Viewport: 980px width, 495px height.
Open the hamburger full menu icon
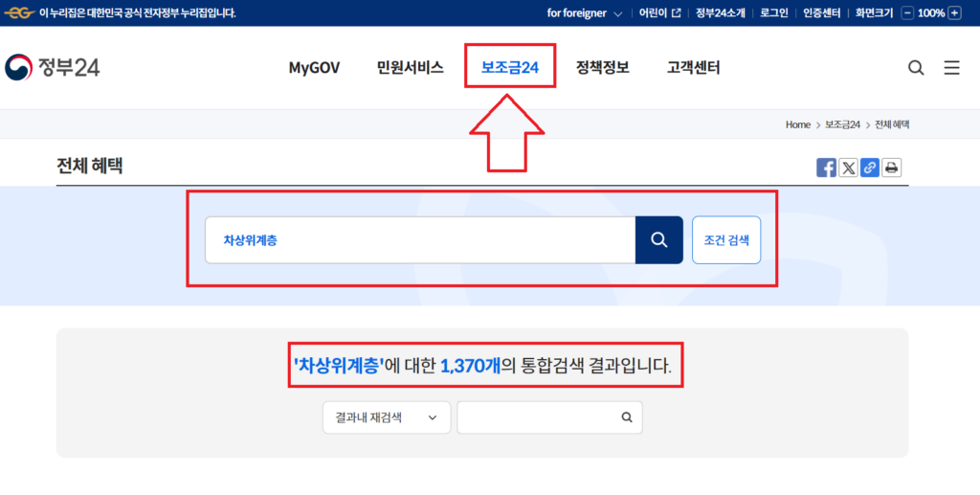951,68
